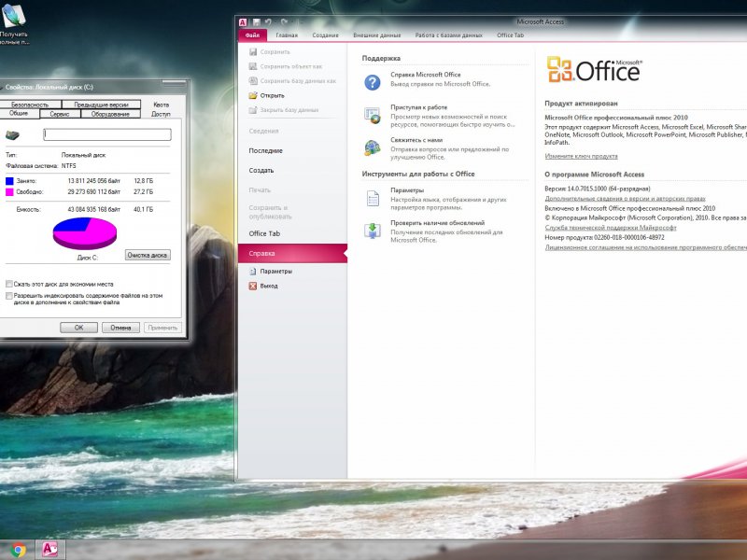
Task: Click the Открыть folder icon in backstage menu
Action: 253,96
